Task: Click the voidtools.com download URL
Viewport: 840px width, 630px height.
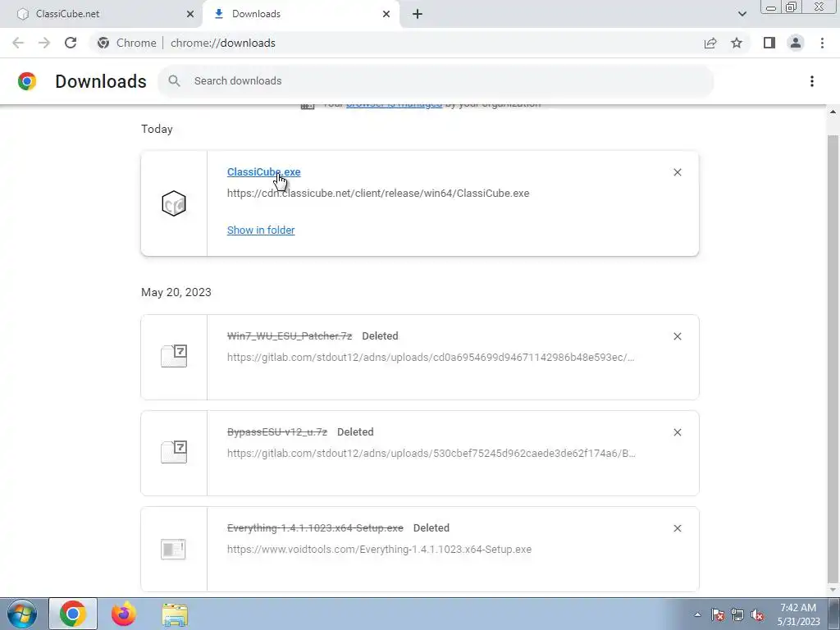Action: coord(379,549)
